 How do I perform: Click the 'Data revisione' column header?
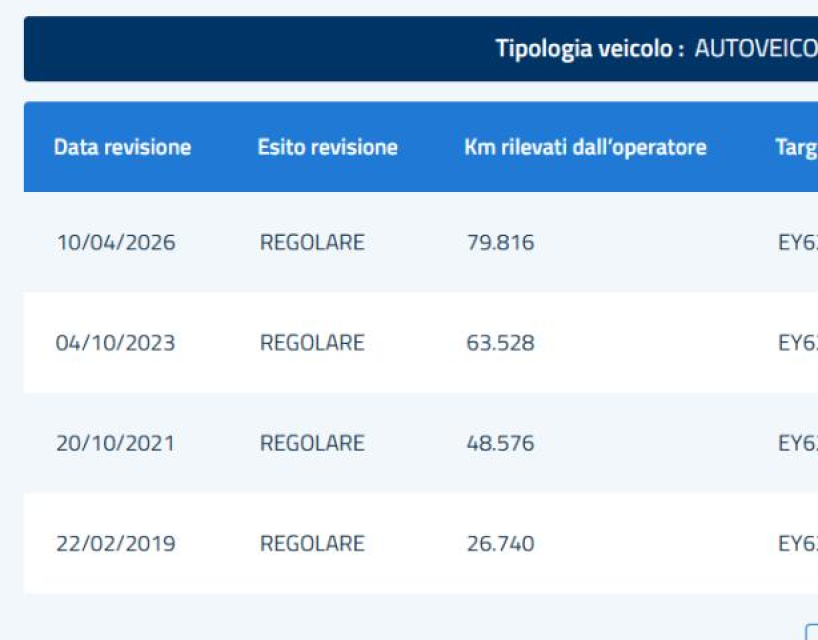pos(122,147)
